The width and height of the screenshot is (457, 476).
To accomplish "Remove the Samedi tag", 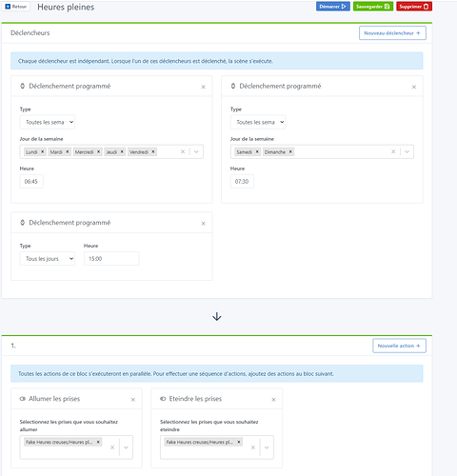I will 257,151.
